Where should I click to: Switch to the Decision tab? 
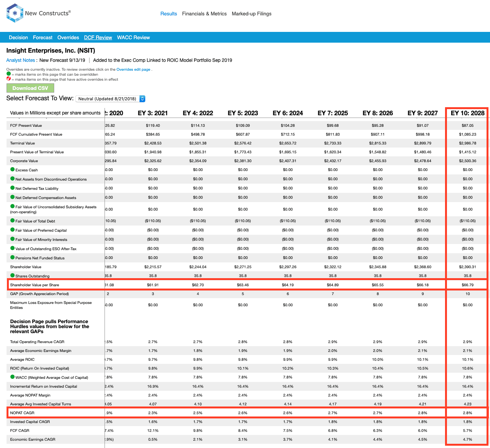point(18,38)
